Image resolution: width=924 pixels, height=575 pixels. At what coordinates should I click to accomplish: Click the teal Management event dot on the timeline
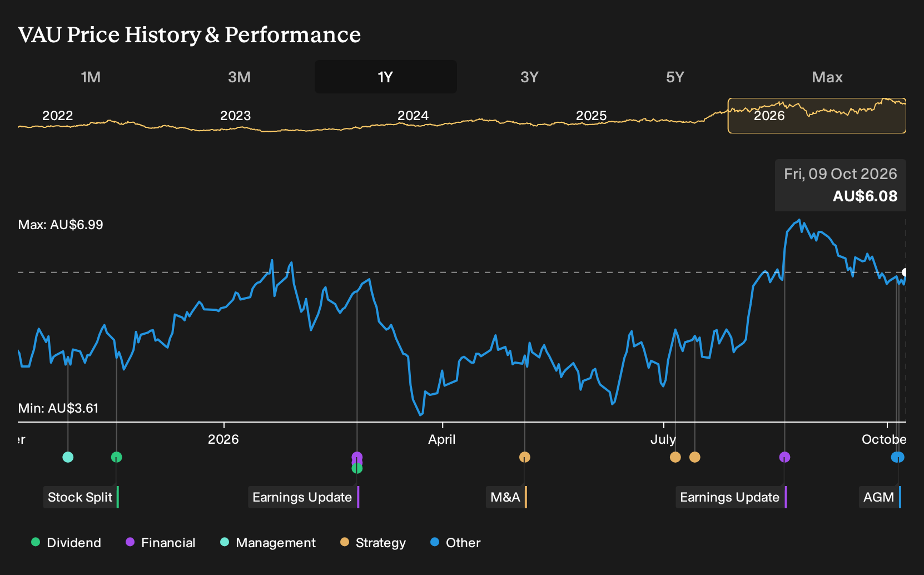click(x=68, y=457)
